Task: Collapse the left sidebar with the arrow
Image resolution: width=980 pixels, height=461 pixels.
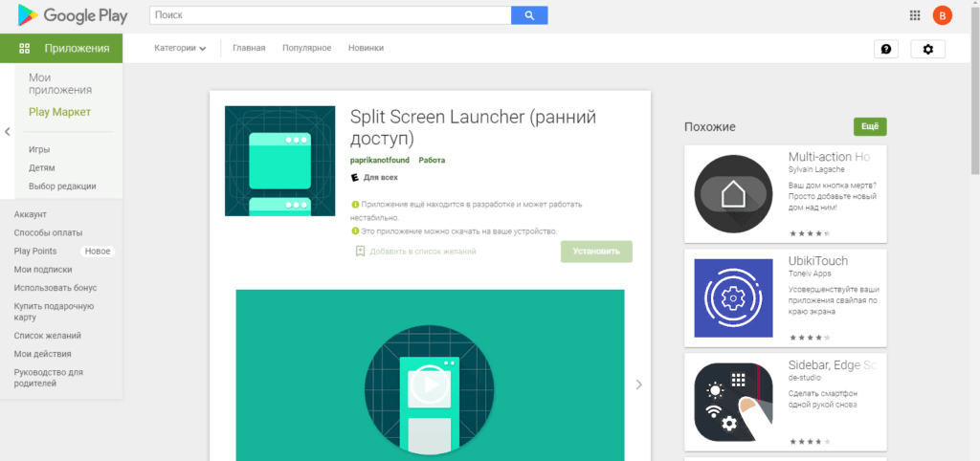Action: (x=8, y=132)
